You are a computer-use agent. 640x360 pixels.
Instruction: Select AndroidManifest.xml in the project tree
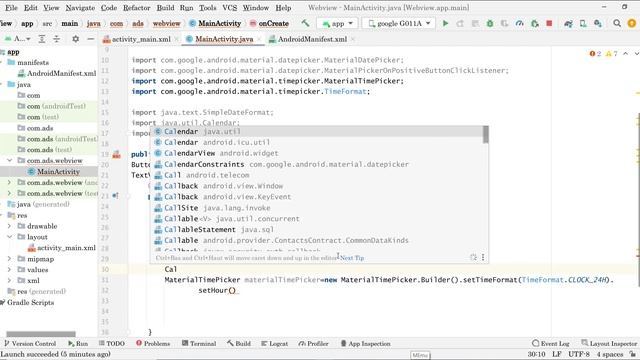61,73
